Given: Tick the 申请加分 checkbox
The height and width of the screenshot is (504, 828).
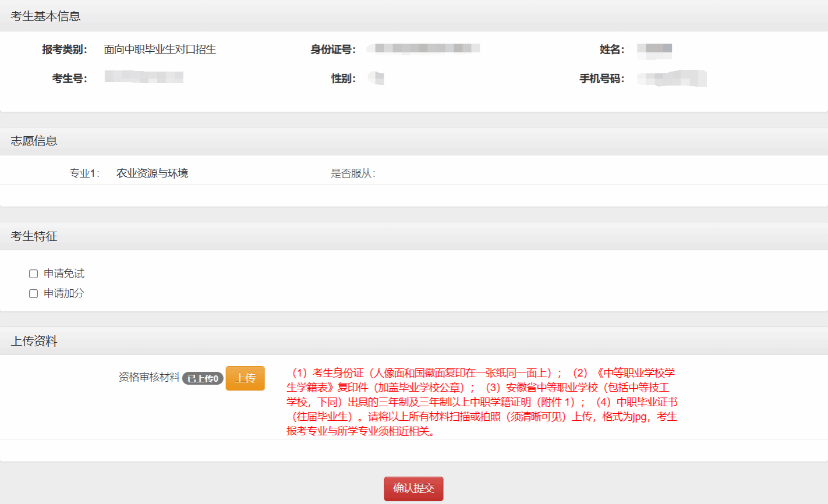Looking at the screenshot, I should coord(34,293).
